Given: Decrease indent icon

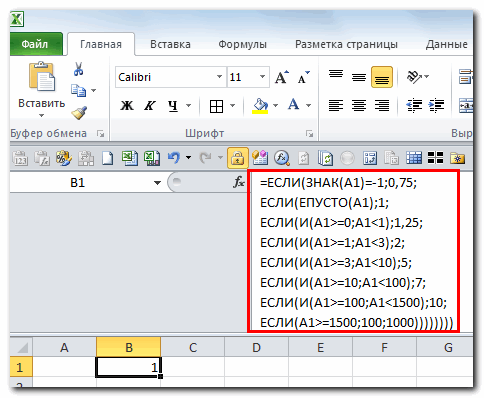Looking at the screenshot, I should [x=414, y=106].
